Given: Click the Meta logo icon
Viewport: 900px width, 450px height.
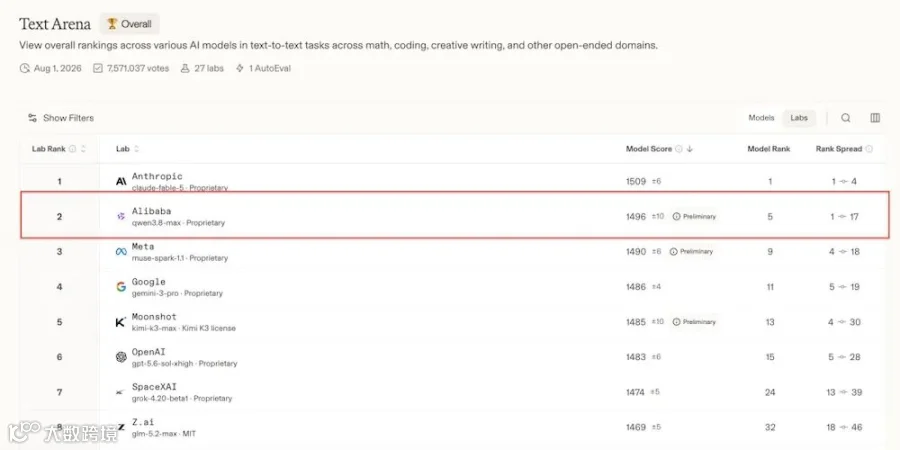Looking at the screenshot, I should (x=121, y=251).
